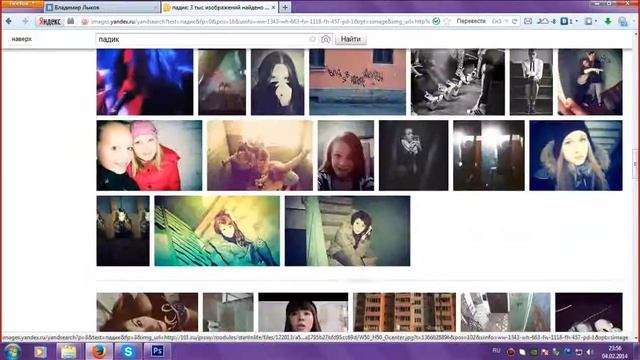Click the Найти search button
The height and width of the screenshot is (360, 640).
(351, 39)
